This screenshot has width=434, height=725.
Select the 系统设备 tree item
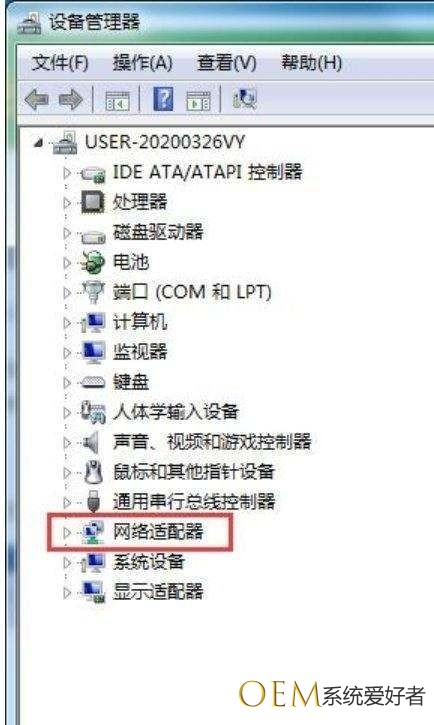pyautogui.click(x=149, y=562)
